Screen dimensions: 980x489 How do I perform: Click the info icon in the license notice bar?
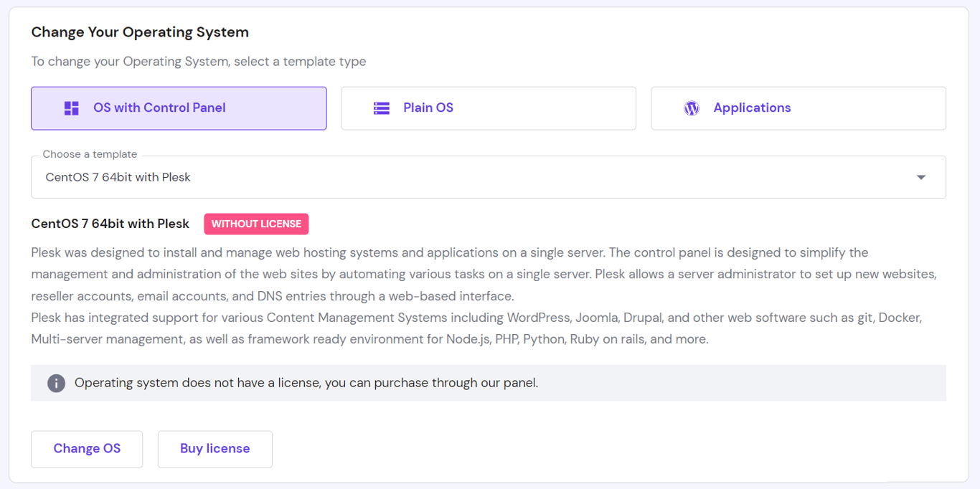click(x=56, y=383)
